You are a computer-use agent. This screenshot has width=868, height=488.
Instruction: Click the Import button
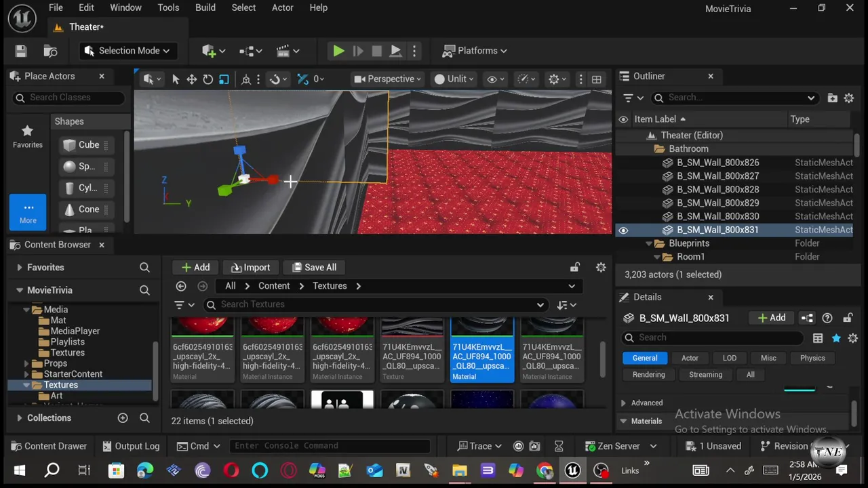tap(250, 267)
